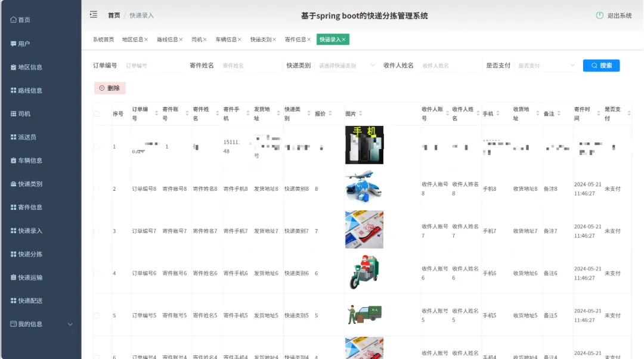644x359 pixels.
Task: Close the 路线信息 tab
Action: click(181, 39)
